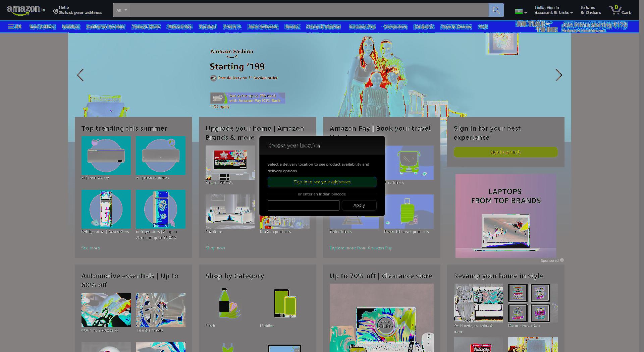Open the India flag language selector
This screenshot has width=644, height=352.
pos(521,12)
